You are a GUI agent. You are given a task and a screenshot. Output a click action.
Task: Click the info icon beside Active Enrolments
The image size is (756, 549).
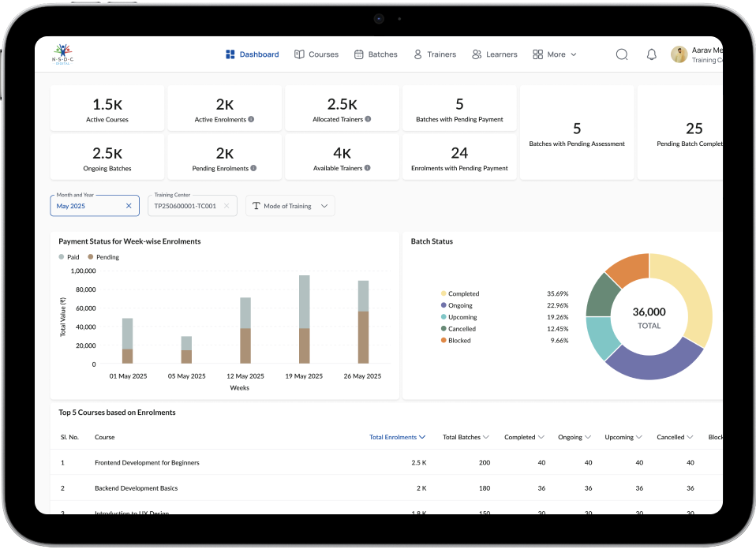pyautogui.click(x=251, y=120)
